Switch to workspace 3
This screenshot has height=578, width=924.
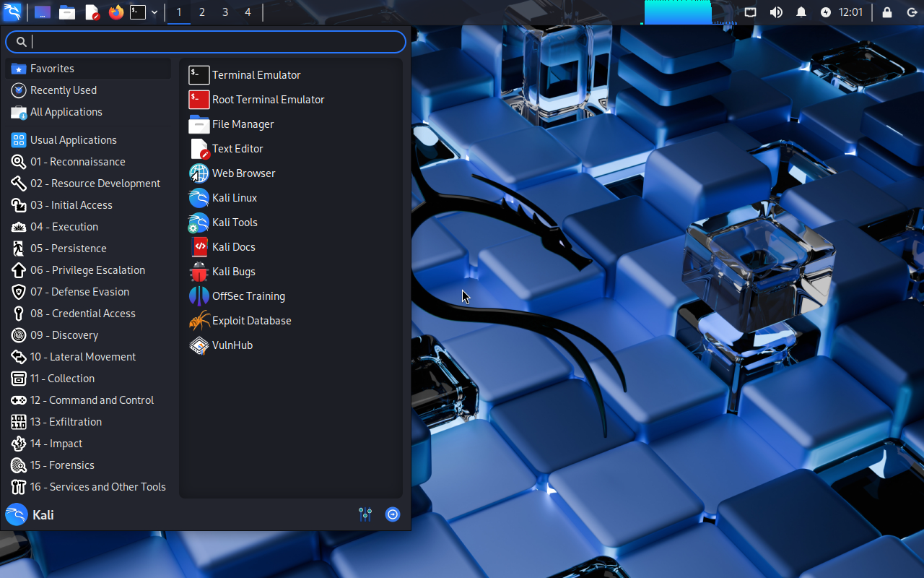[x=225, y=12]
